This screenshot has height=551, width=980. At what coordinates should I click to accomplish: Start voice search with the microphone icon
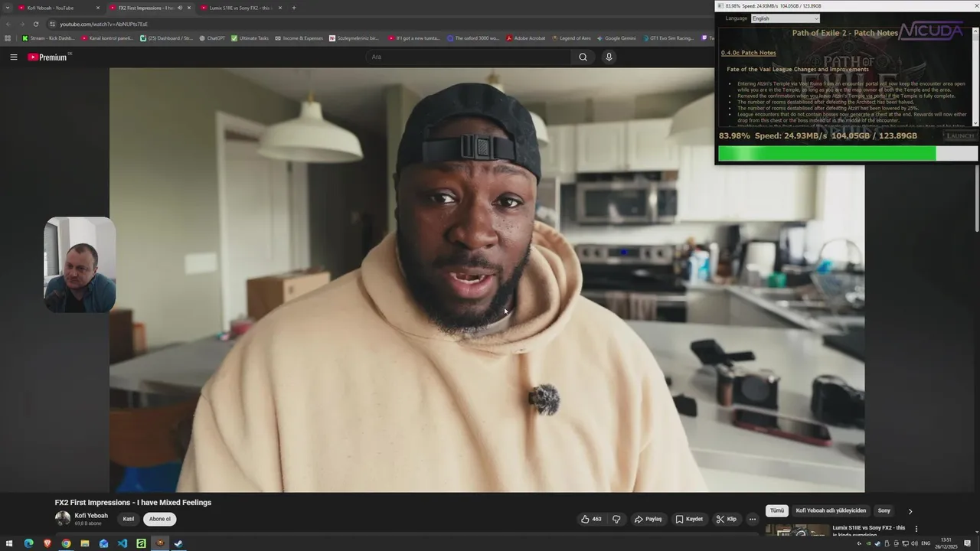pyautogui.click(x=609, y=57)
